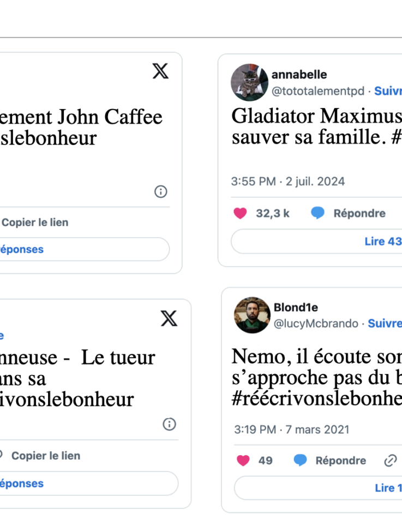This screenshot has width=402, height=532.
Task: Click the X logo on the John Caffee tweet
Action: 160,71
